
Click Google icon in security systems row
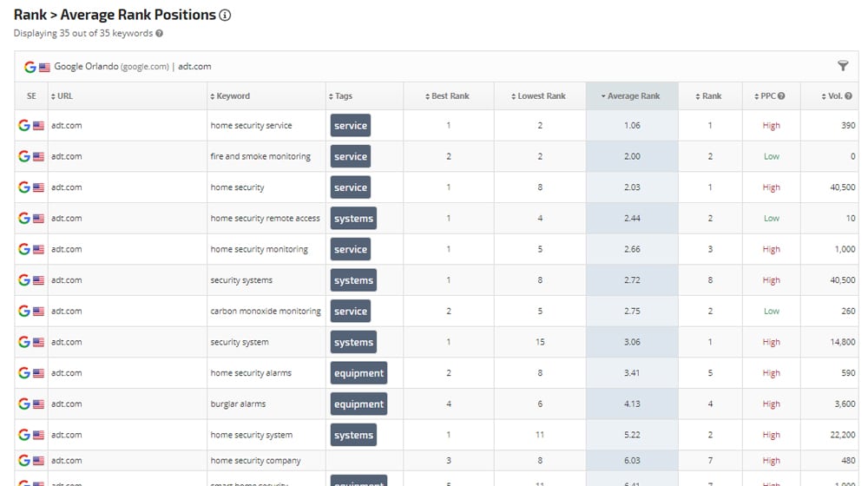(x=23, y=280)
